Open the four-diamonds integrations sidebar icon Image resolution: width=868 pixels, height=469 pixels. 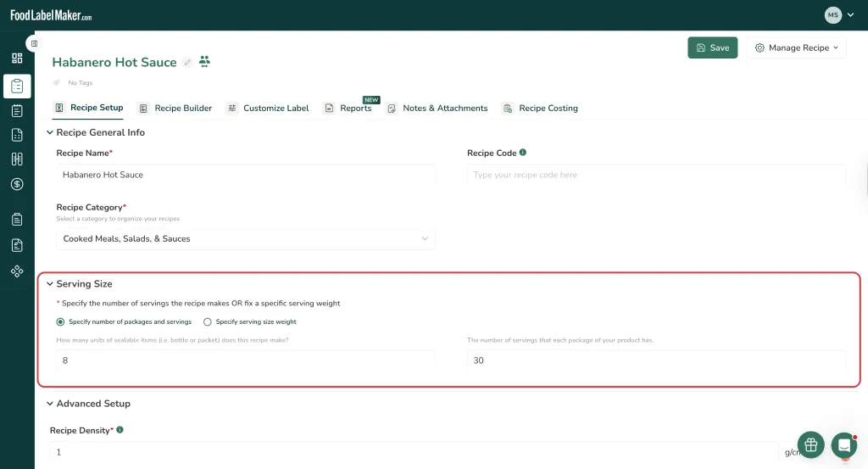click(17, 271)
